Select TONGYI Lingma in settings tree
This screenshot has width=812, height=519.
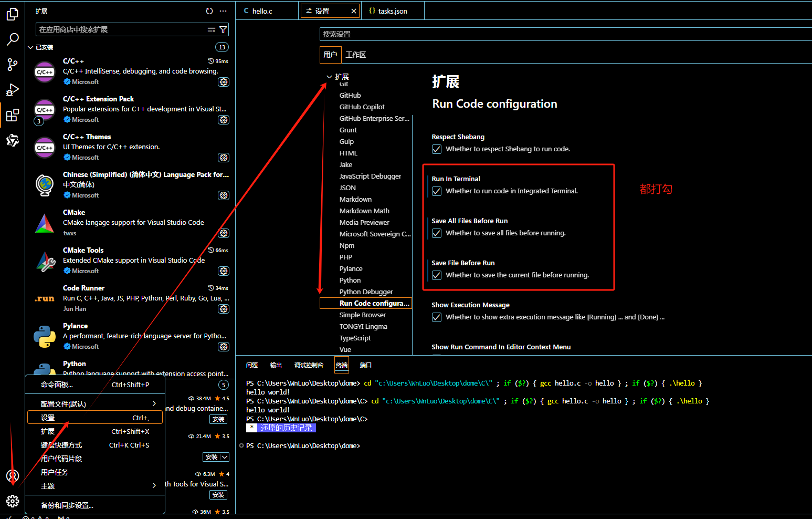(x=363, y=327)
